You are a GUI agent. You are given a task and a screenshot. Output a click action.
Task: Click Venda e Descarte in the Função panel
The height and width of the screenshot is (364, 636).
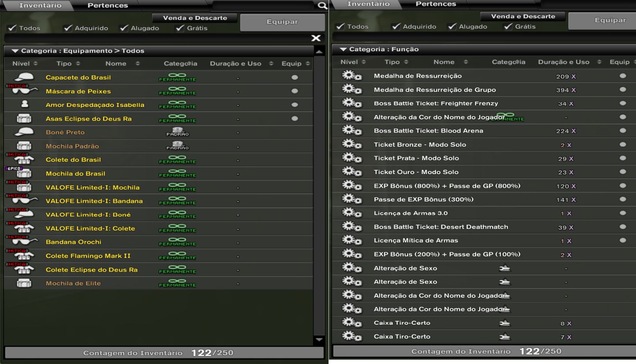[x=523, y=16]
